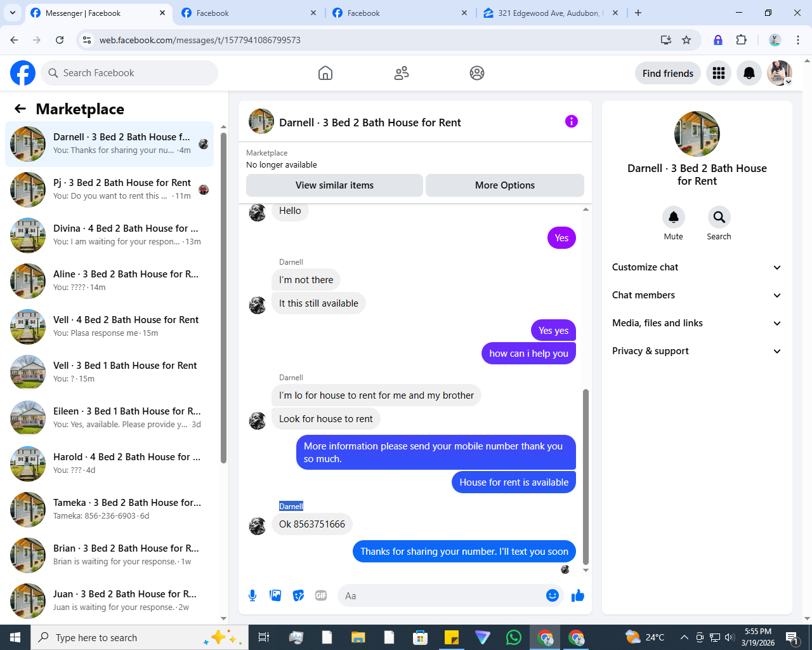The width and height of the screenshot is (812, 650).
Task: Open Facebook home via the logo
Action: coord(23,73)
